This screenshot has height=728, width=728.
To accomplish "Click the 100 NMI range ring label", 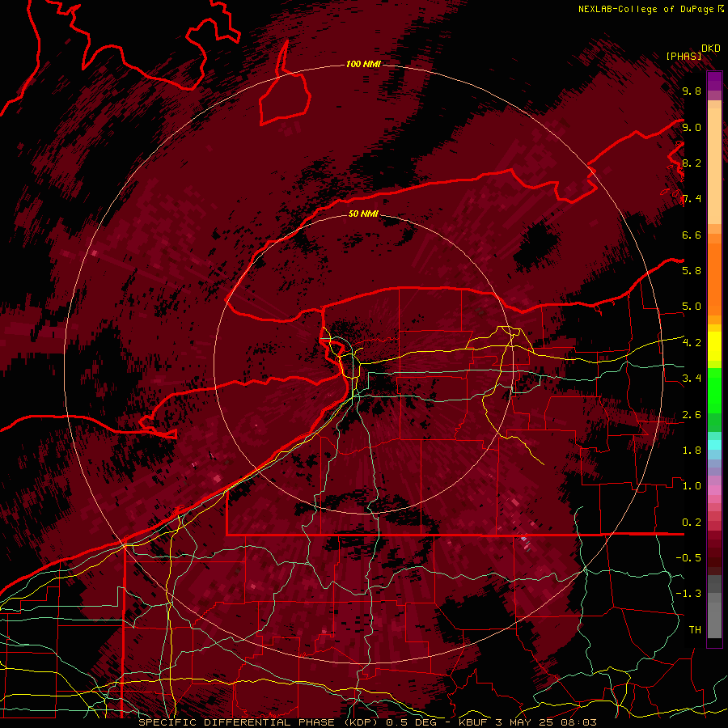I will click(x=363, y=64).
